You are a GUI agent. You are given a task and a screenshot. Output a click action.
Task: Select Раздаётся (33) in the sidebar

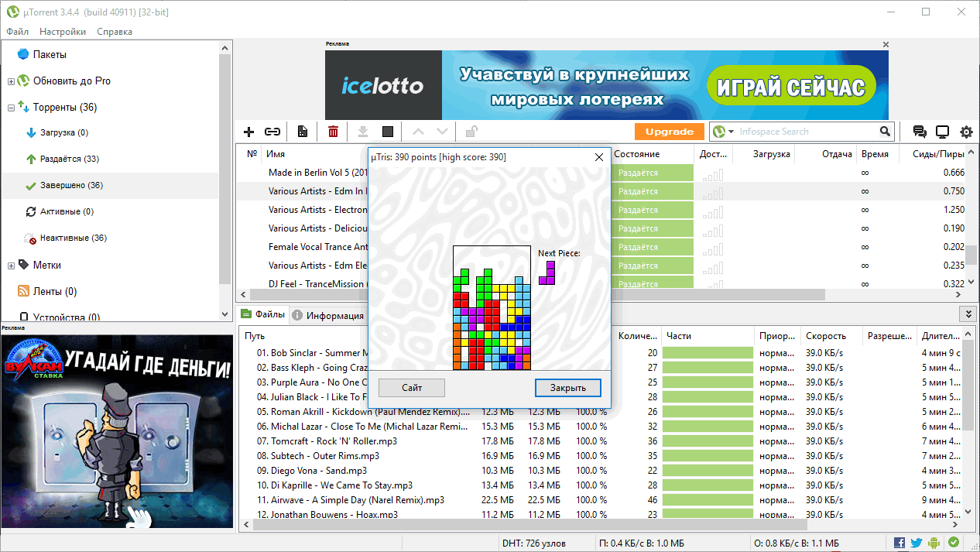(69, 159)
